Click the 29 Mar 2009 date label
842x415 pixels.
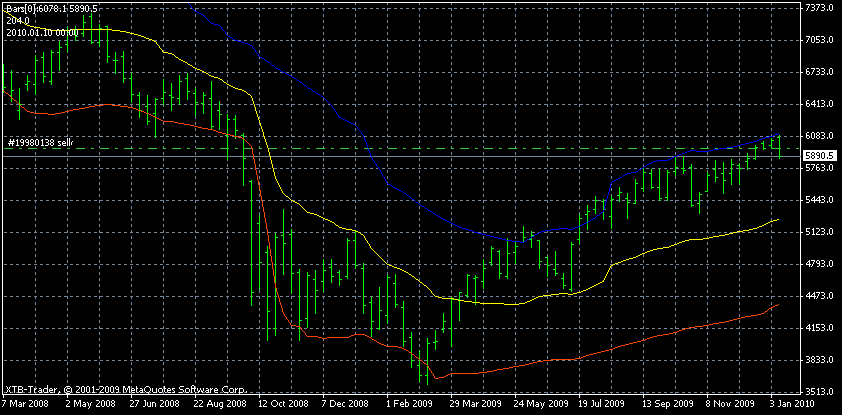[x=475, y=403]
